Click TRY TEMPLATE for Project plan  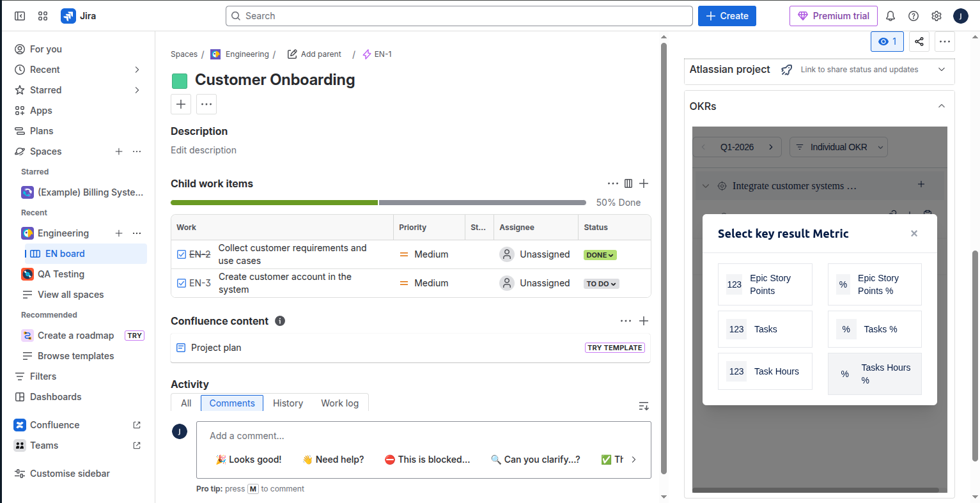(615, 348)
